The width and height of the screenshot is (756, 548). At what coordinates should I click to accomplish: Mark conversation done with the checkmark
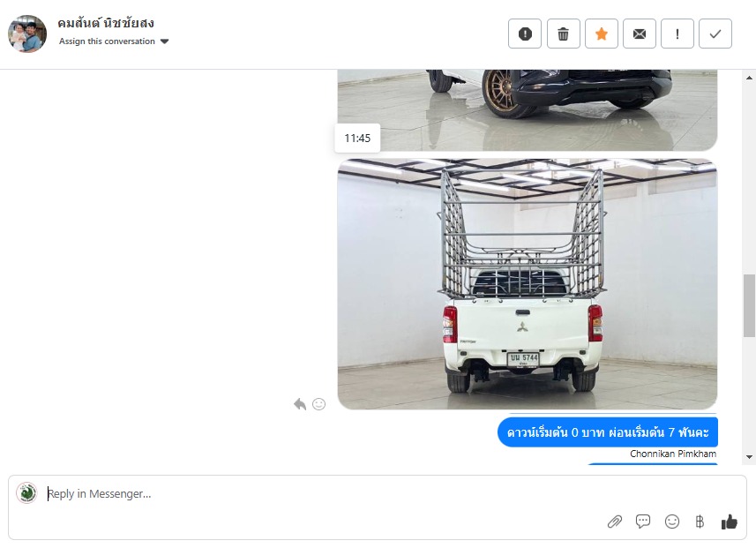point(715,34)
